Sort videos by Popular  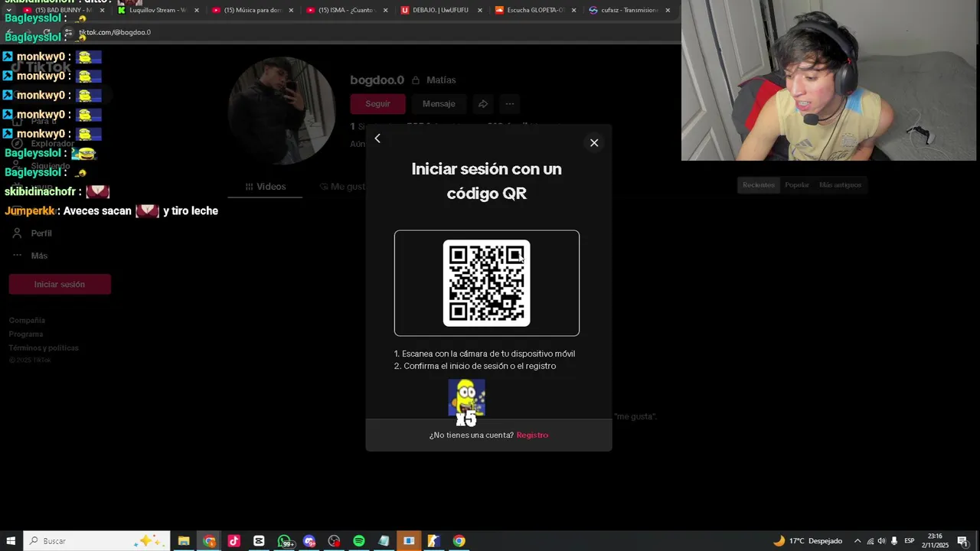point(797,184)
